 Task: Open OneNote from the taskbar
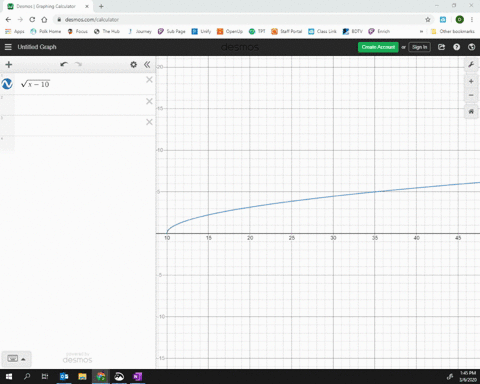click(137, 377)
